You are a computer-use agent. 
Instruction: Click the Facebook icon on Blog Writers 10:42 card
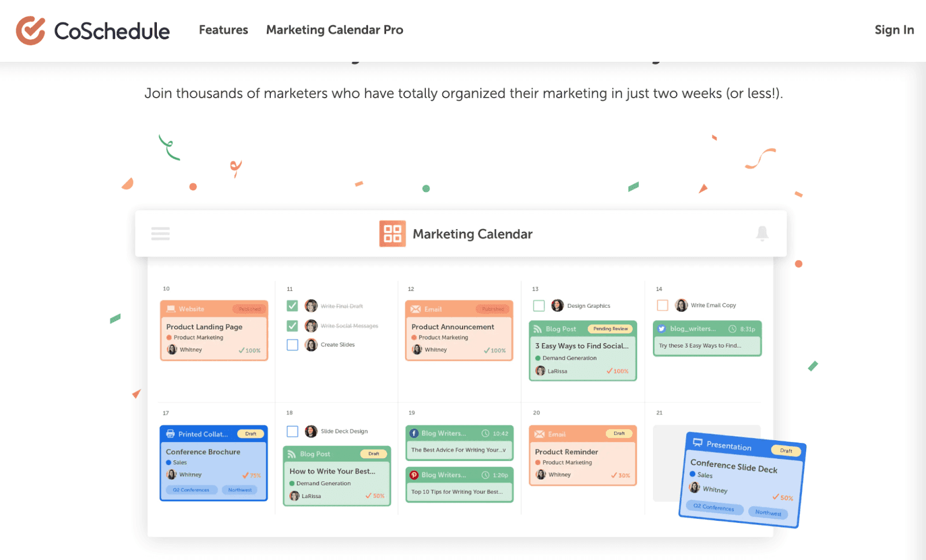pos(414,433)
